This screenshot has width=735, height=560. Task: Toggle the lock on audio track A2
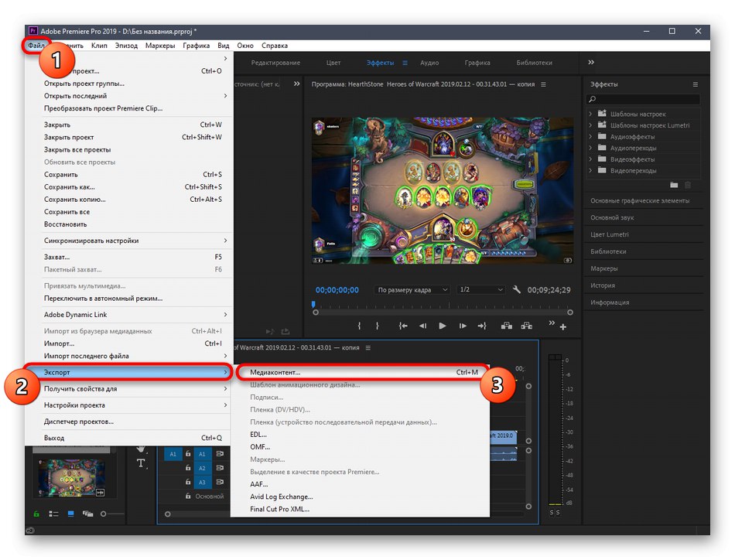point(186,468)
